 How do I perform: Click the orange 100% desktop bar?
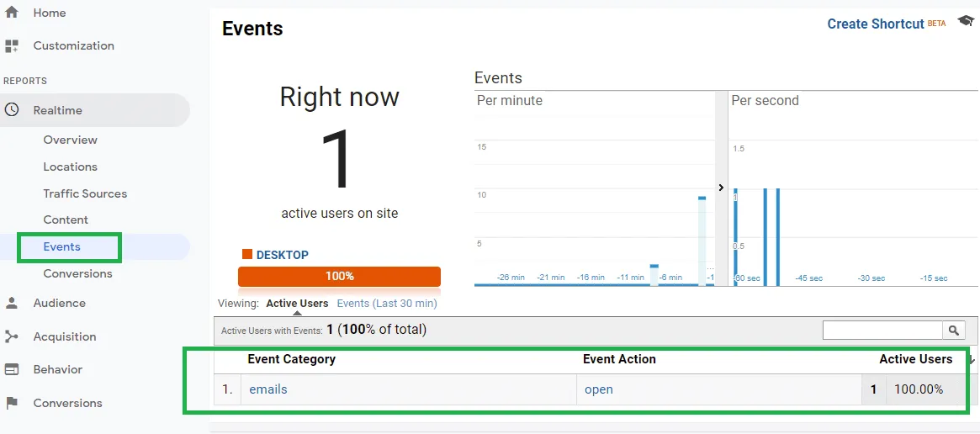click(339, 276)
